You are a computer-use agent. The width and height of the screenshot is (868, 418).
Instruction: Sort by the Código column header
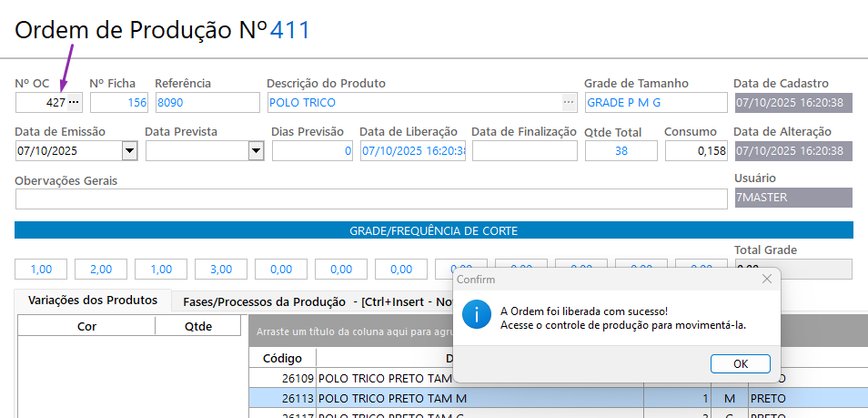click(x=282, y=358)
